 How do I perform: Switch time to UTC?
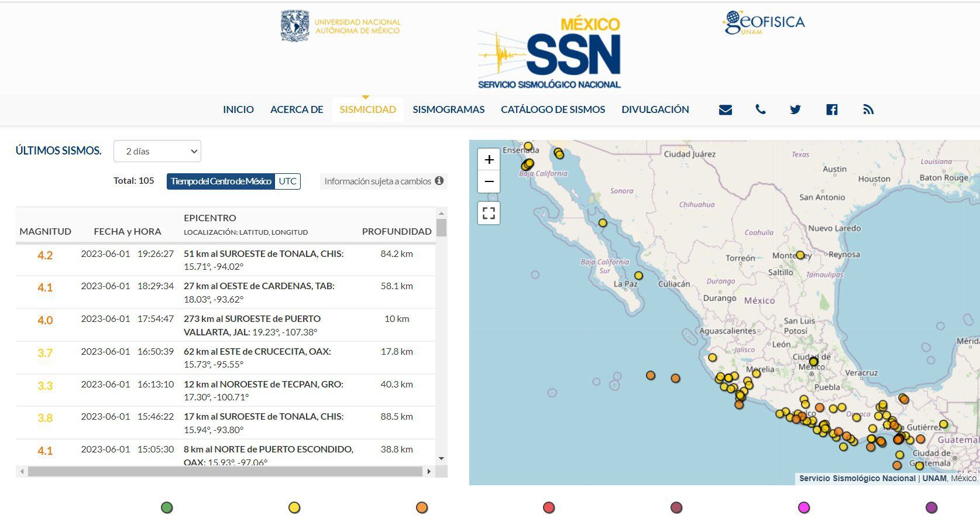[x=287, y=181]
